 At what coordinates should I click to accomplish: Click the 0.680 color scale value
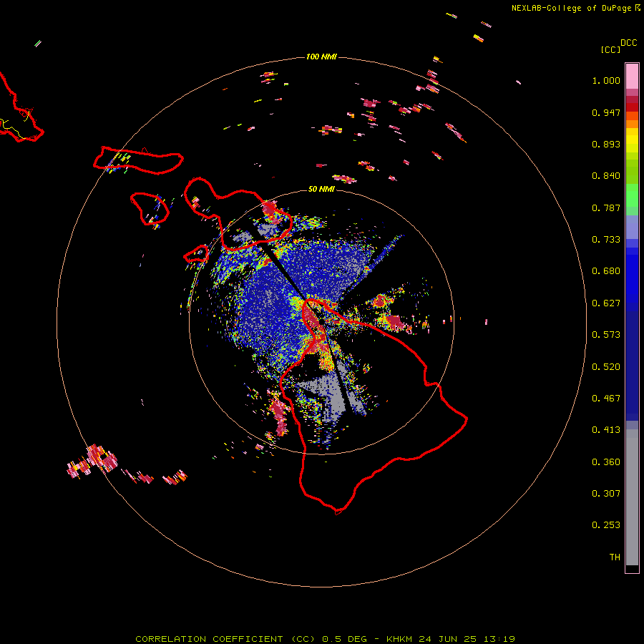click(606, 271)
